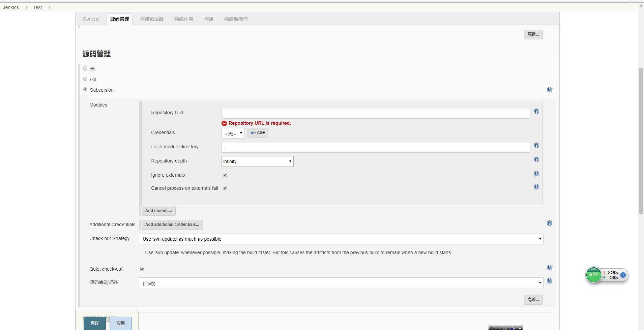Switch to the 构建触发器 tab

point(151,19)
